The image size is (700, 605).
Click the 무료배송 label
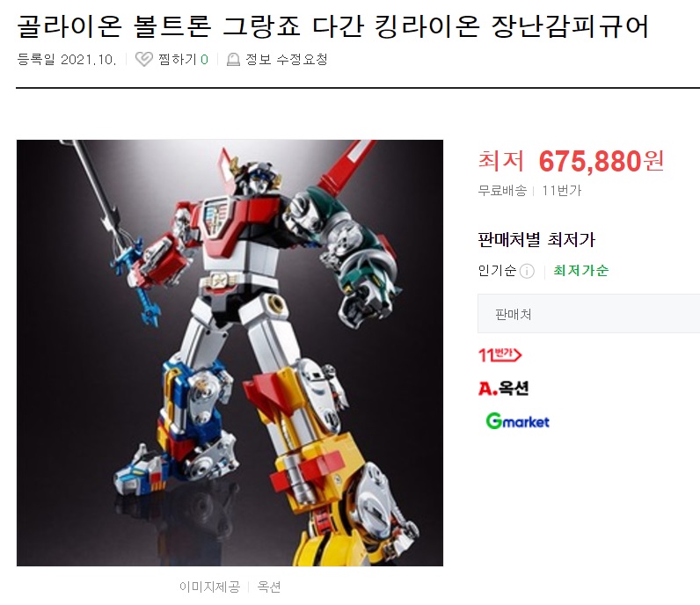502,191
